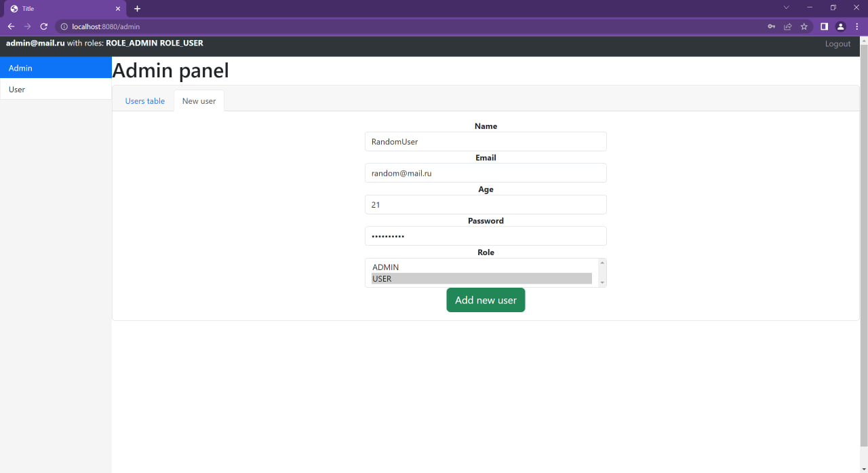The image size is (868, 473).
Task: Click the admin@mail.ru header text
Action: click(x=35, y=43)
